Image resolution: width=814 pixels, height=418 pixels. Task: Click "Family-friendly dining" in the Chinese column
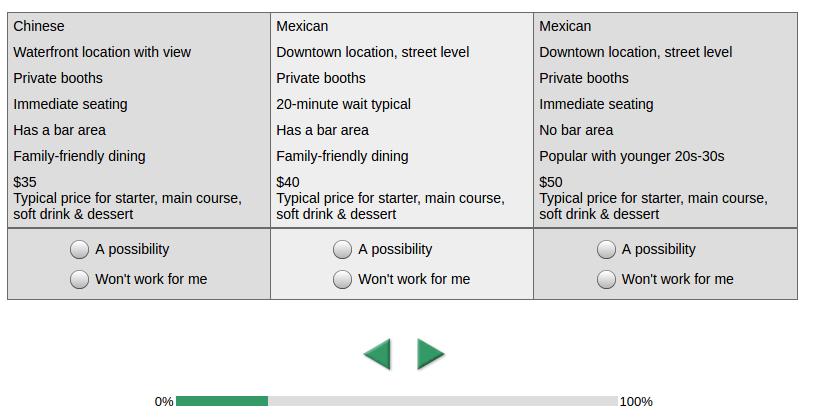[x=79, y=156]
